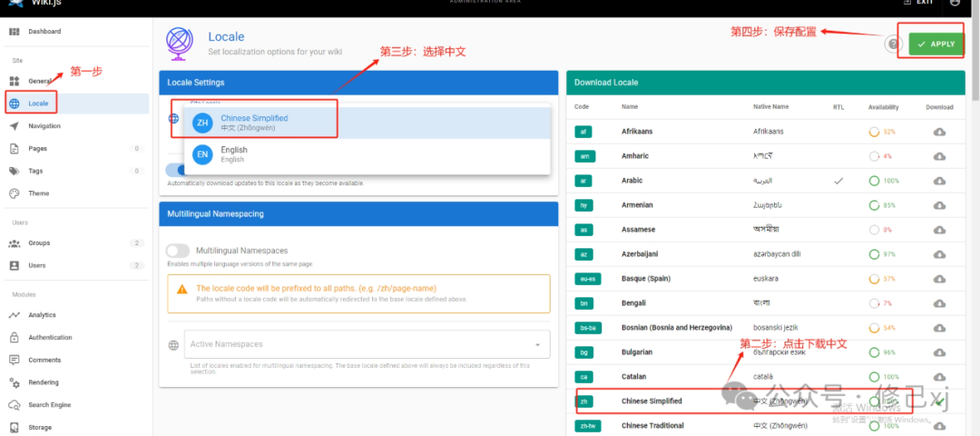Click Azerbaijani 97% availability indicator

pyautogui.click(x=883, y=254)
